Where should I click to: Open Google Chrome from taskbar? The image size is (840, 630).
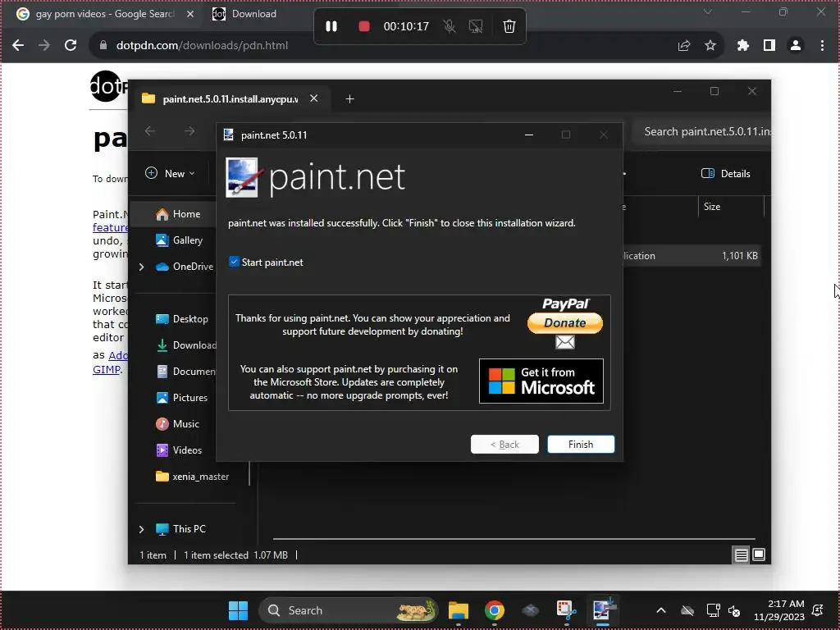coord(495,610)
